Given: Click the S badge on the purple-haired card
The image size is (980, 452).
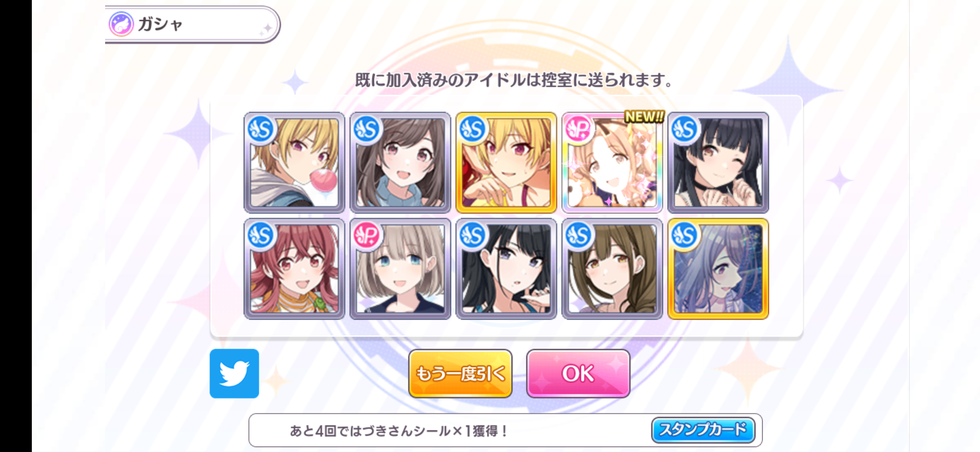Looking at the screenshot, I should 685,236.
